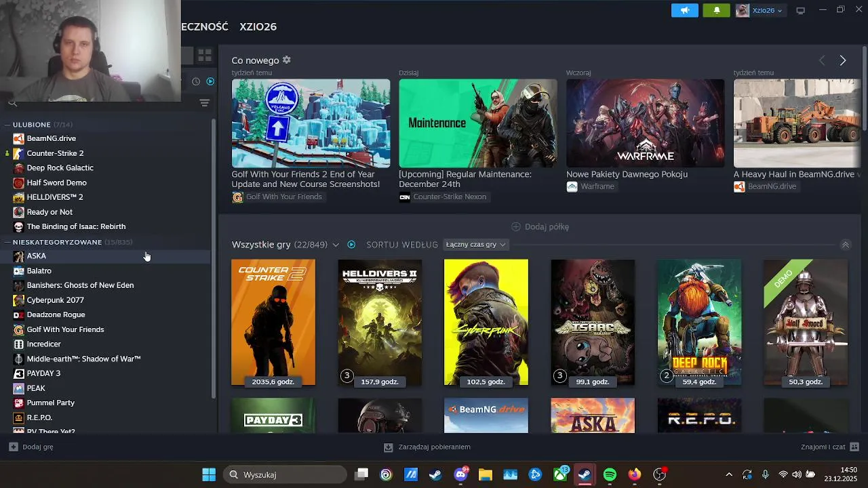Screen dimensions: 868x488
Task: Open Golf With Your Friends news headline
Action: [x=306, y=179]
